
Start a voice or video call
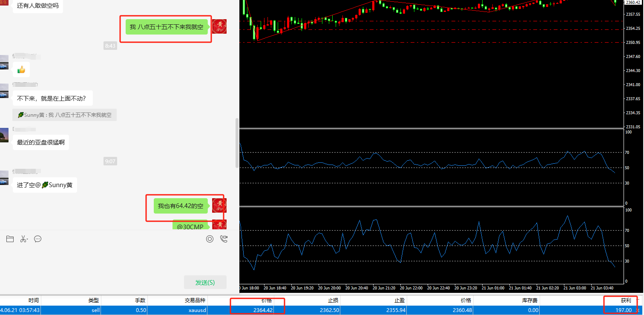pyautogui.click(x=224, y=239)
